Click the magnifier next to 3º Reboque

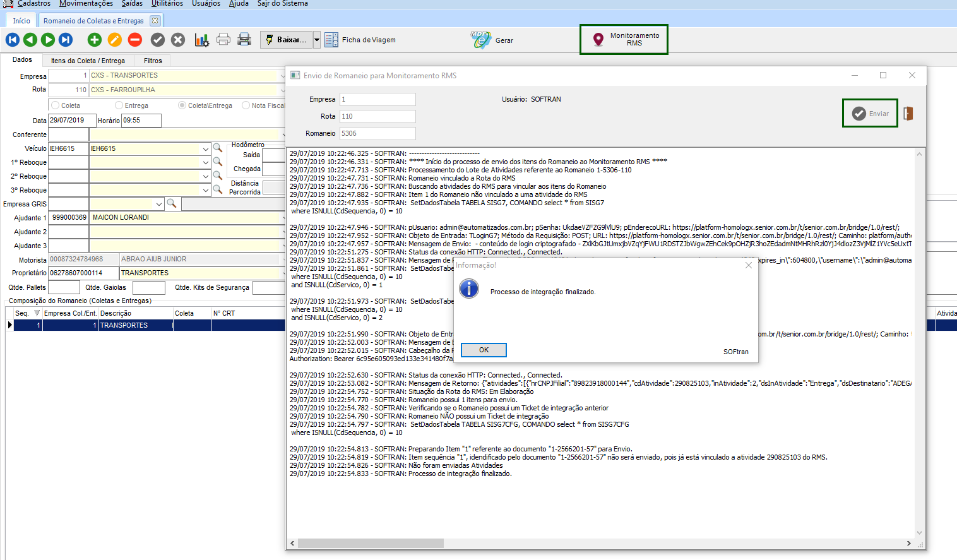coord(218,189)
